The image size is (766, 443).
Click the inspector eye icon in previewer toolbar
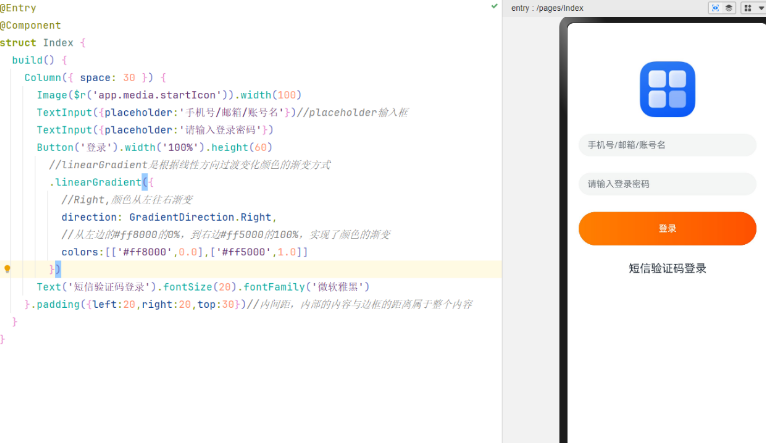tap(715, 8)
